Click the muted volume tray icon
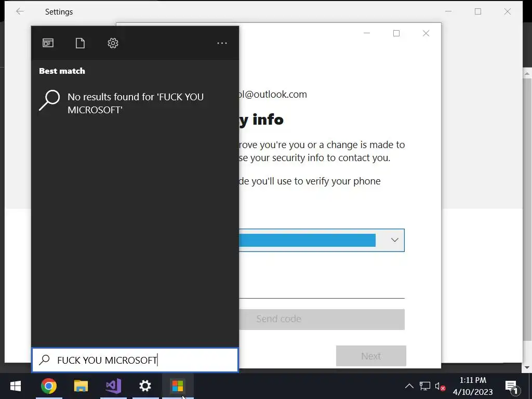 [x=440, y=387]
